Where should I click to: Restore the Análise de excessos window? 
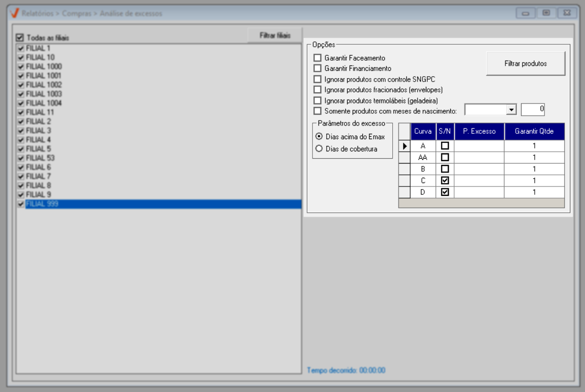tap(546, 13)
